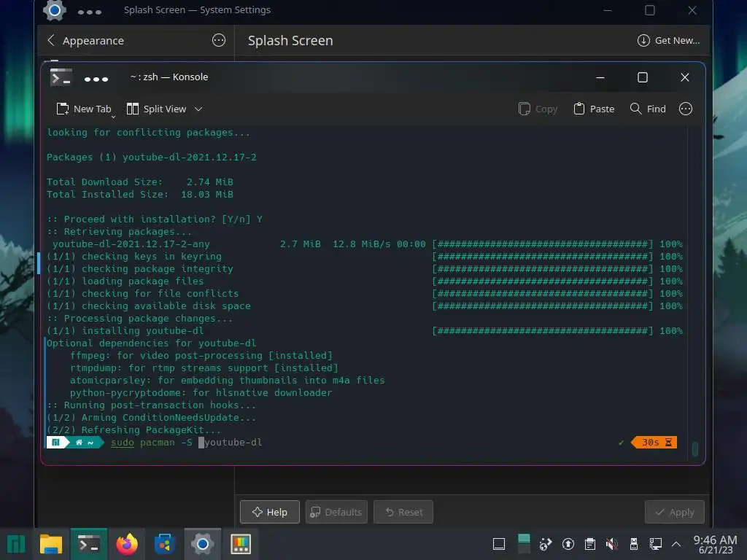This screenshot has height=560, width=747.
Task: Launch Firefox from the taskbar
Action: pyautogui.click(x=127, y=544)
